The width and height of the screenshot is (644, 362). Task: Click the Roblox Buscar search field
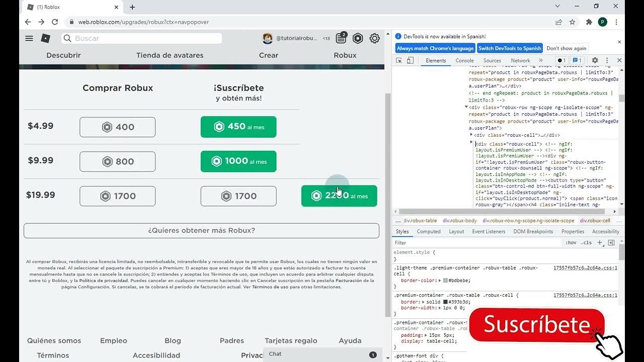click(142, 38)
